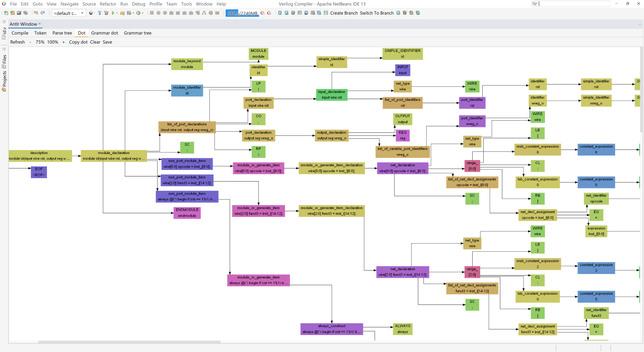Click the second profiler icon beside memory bar
The width and height of the screenshot is (644, 352).
269,13
